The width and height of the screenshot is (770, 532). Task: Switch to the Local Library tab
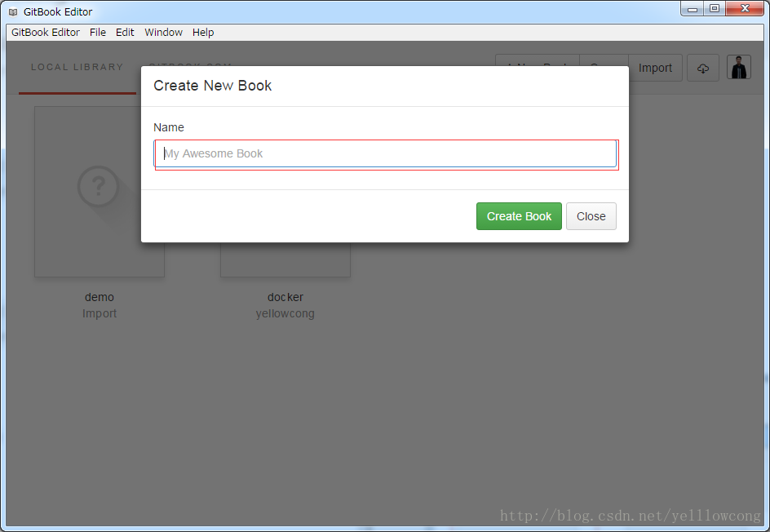(x=77, y=67)
